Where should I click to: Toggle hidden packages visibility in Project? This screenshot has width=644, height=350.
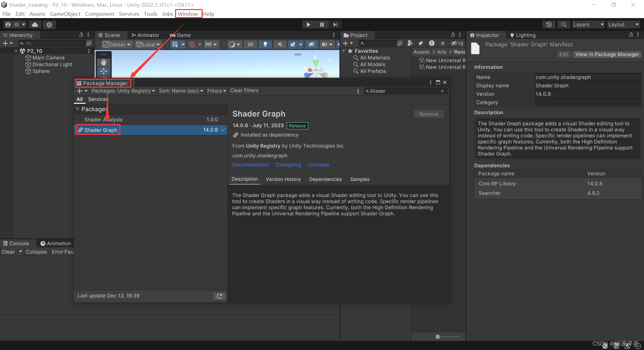coord(457,43)
